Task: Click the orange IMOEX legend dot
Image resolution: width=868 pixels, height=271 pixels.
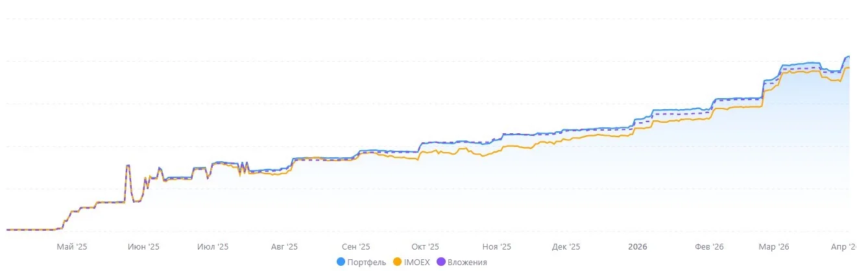Action: (x=397, y=262)
